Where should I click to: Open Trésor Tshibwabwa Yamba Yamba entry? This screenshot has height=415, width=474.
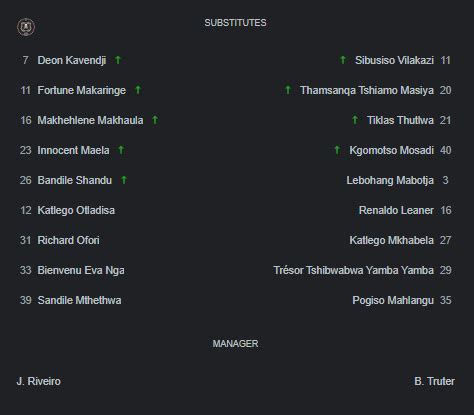(354, 270)
